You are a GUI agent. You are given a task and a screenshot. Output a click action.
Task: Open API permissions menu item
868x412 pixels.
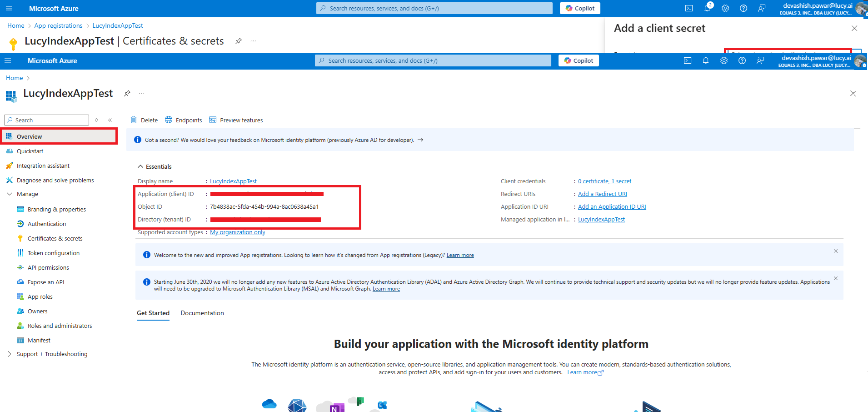click(48, 267)
